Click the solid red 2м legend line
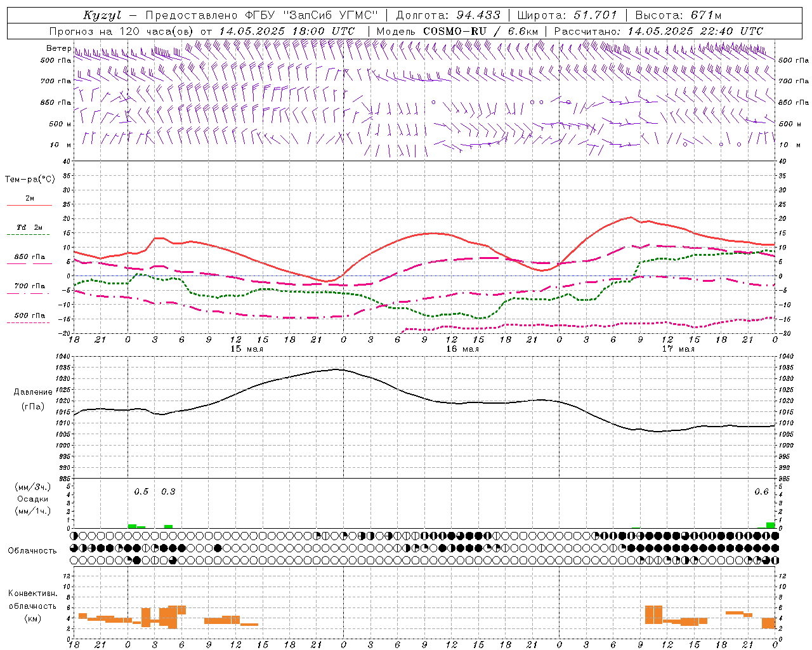 (29, 206)
